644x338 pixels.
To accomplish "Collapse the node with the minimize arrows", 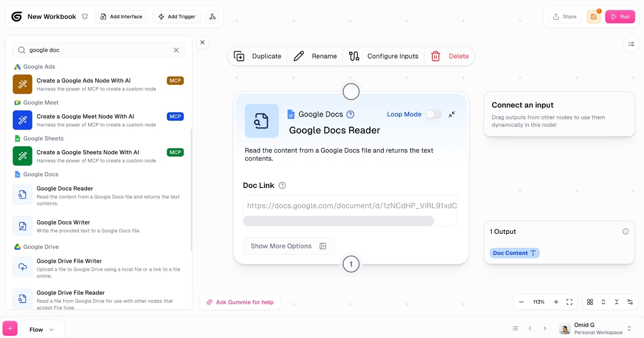I will (x=452, y=114).
